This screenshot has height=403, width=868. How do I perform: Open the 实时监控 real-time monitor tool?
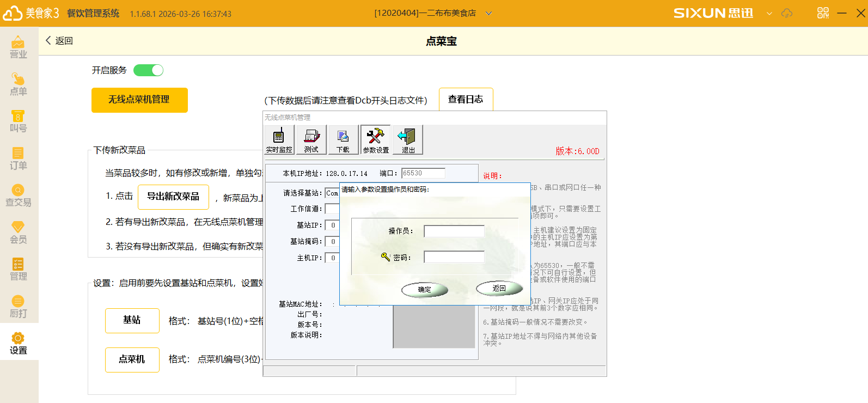(x=279, y=140)
